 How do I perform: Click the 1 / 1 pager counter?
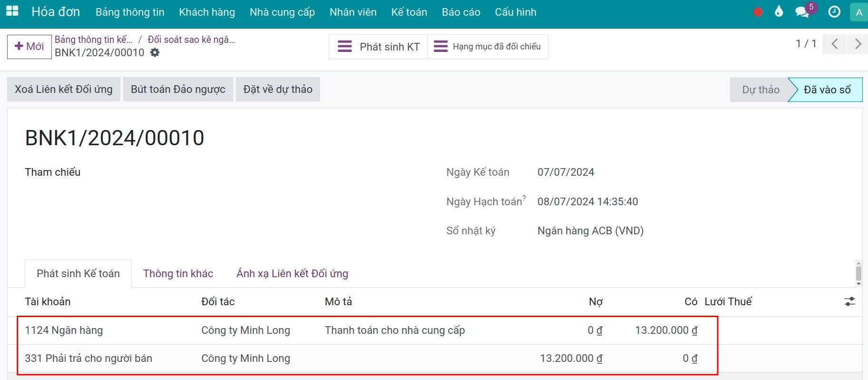[806, 44]
